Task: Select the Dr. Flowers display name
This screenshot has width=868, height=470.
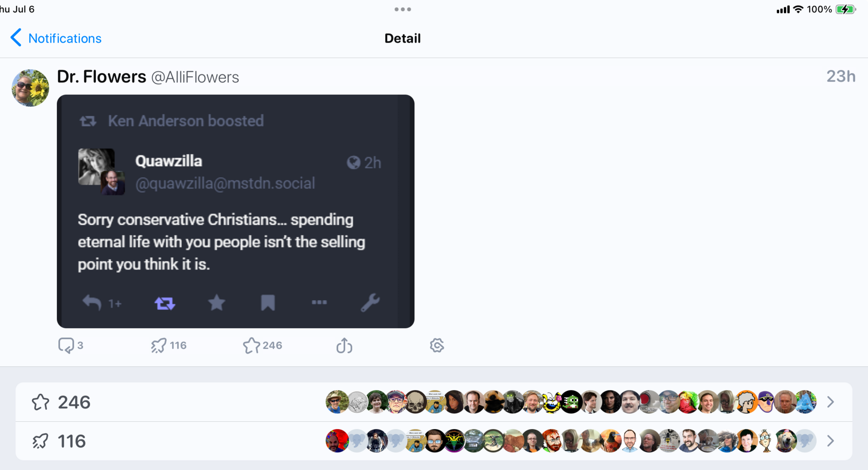Action: point(102,77)
